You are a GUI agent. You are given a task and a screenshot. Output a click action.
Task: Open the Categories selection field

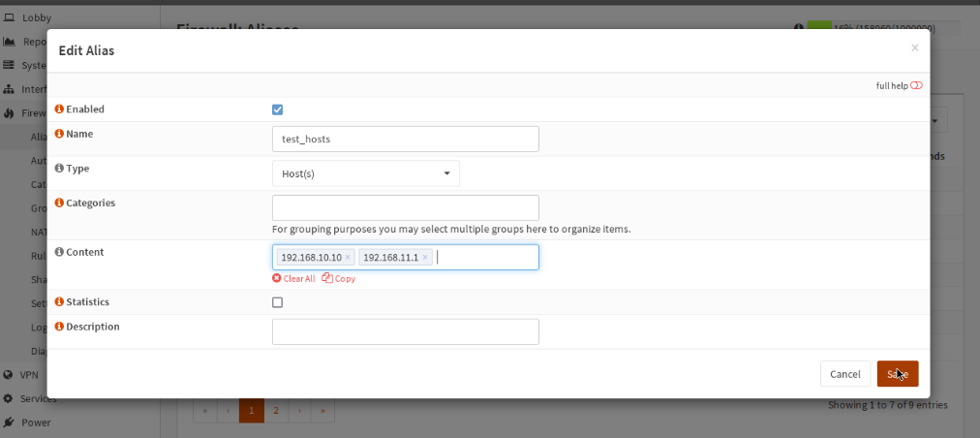pyautogui.click(x=406, y=207)
